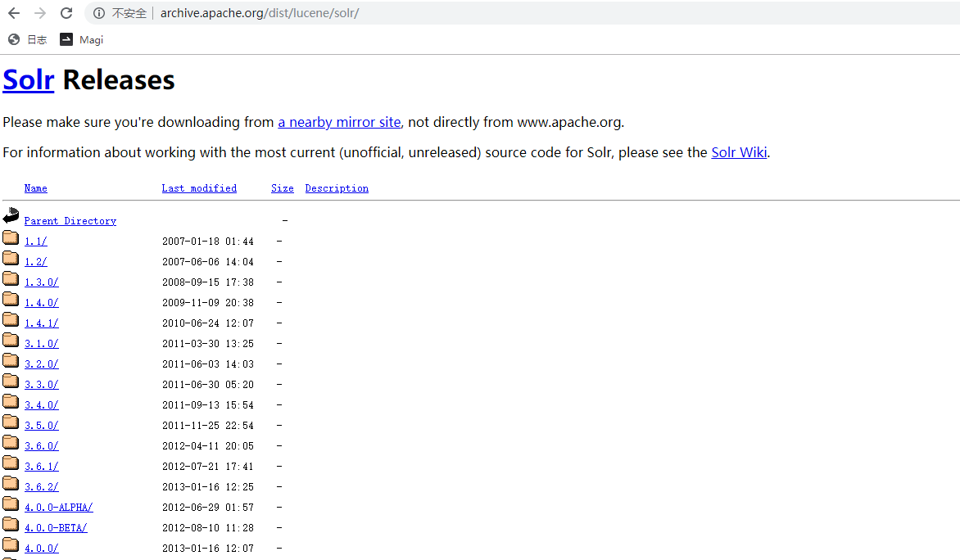960x560 pixels.
Task: Open the 3.6.0/ directory link
Action: (x=42, y=446)
